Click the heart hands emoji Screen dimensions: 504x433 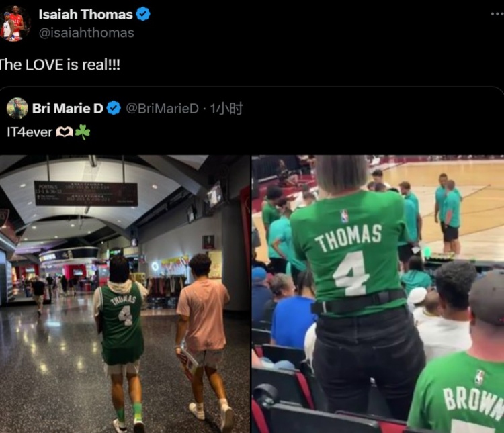65,132
